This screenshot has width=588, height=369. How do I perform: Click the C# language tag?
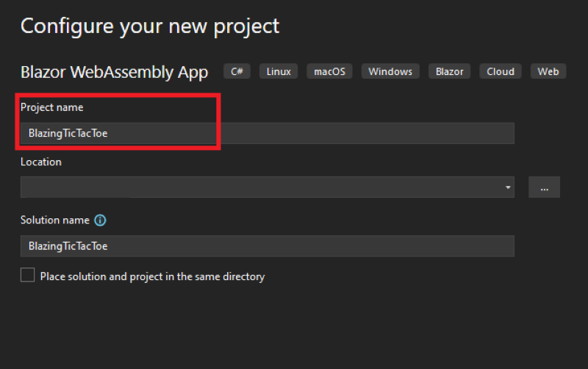(x=237, y=71)
